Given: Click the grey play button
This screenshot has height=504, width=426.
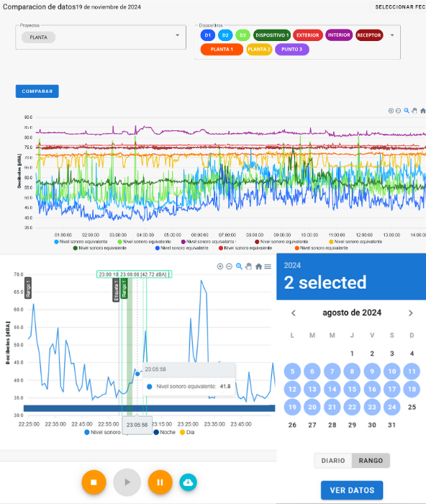Looking at the screenshot, I should click(x=127, y=482).
